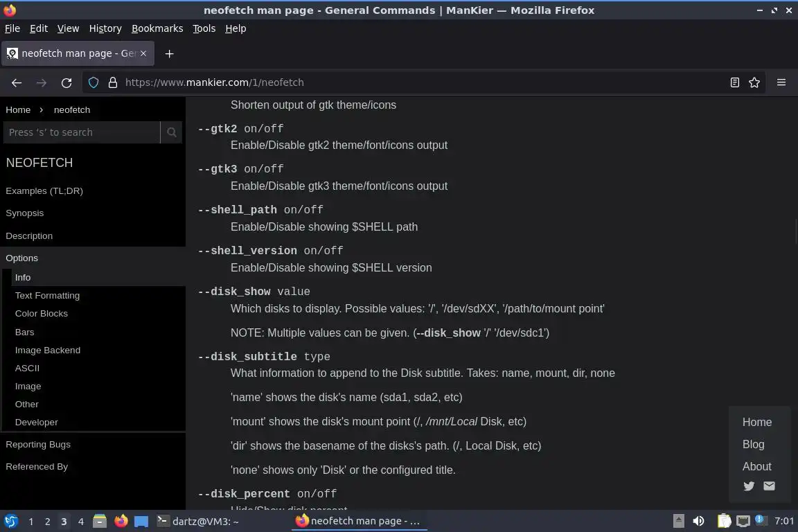Close the neofetch man page tab
The width and height of the screenshot is (798, 532).
coord(143,53)
